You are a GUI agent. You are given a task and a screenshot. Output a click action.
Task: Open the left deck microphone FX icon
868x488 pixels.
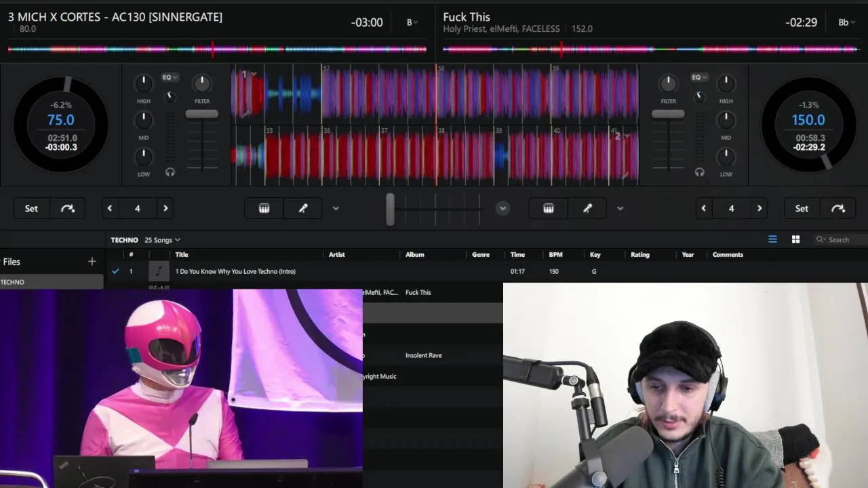pos(303,208)
